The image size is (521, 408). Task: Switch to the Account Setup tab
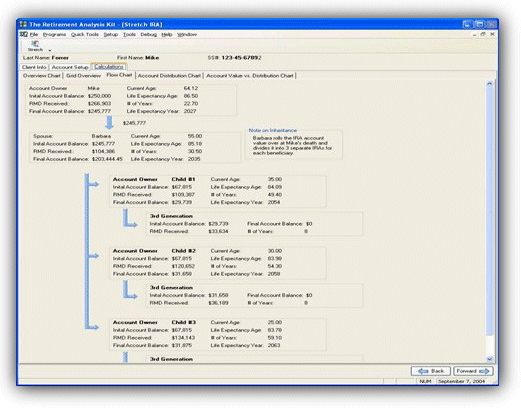pos(70,67)
